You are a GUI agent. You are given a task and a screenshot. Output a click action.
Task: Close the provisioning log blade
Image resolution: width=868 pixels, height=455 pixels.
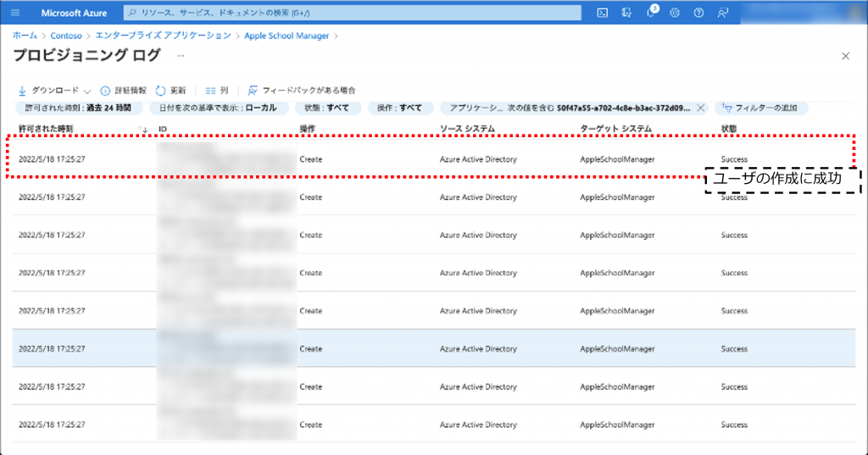point(845,56)
